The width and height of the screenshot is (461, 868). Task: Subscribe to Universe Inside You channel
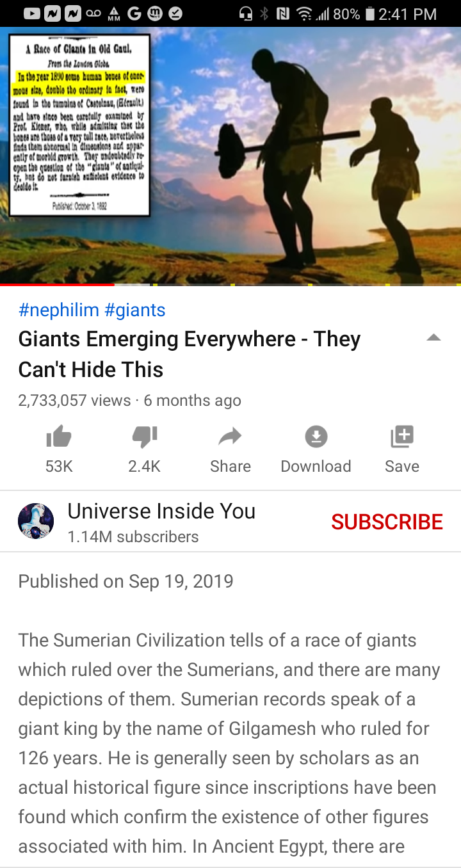(x=387, y=522)
